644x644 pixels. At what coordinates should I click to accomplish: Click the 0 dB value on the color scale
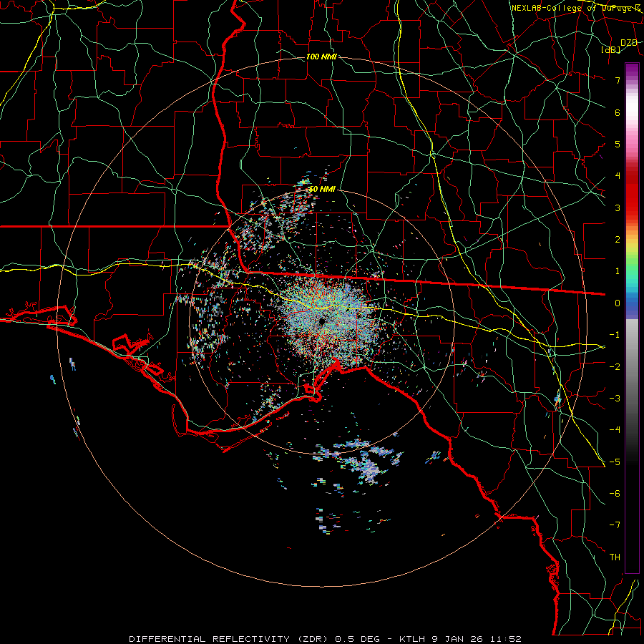618,303
